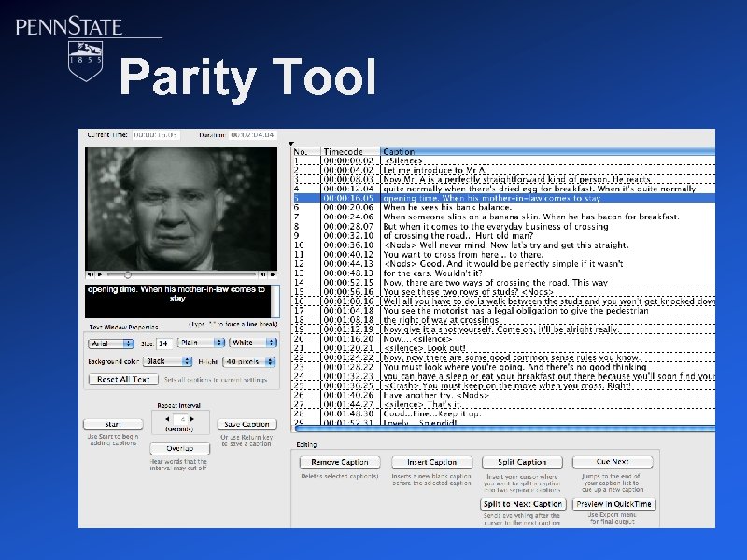This screenshot has height=560, width=747.
Task: Click the Duration field showing 00:02:04.04
Action: pyautogui.click(x=252, y=135)
